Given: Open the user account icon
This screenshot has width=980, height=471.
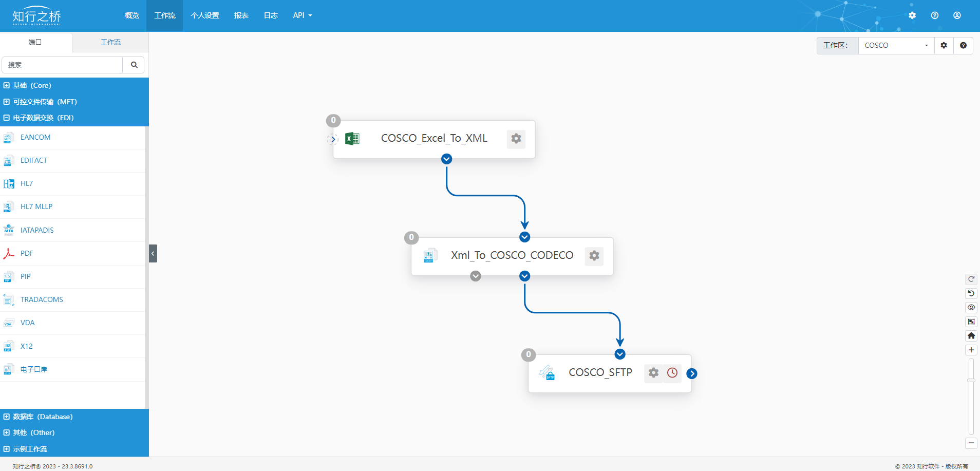Looking at the screenshot, I should 957,15.
